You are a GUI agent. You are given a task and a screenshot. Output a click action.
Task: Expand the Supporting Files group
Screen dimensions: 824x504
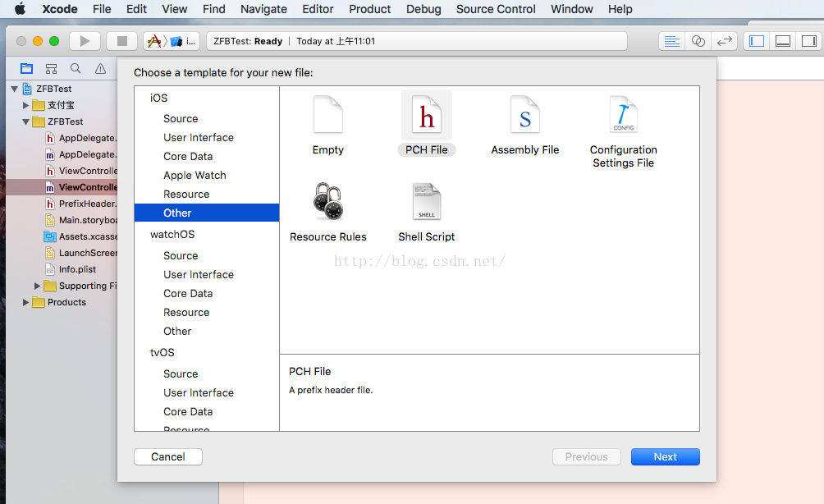tap(37, 286)
